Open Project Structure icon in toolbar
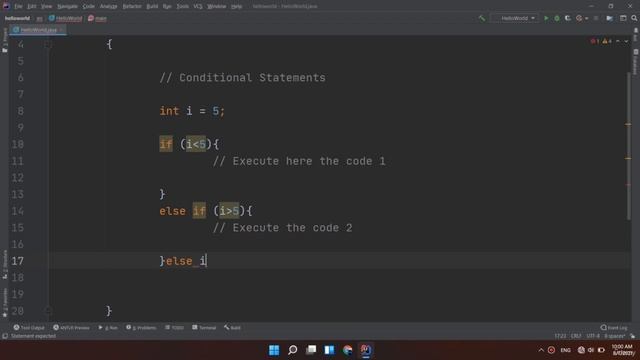The height and width of the screenshot is (360, 640). point(609,18)
